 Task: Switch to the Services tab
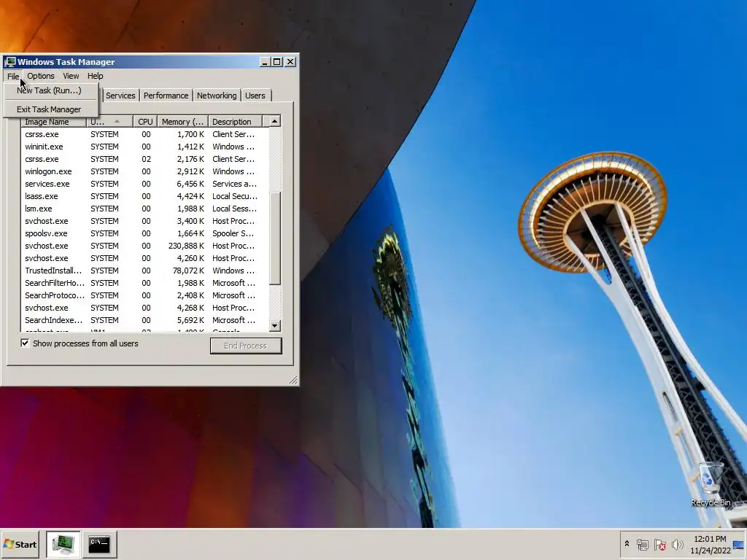coord(120,96)
